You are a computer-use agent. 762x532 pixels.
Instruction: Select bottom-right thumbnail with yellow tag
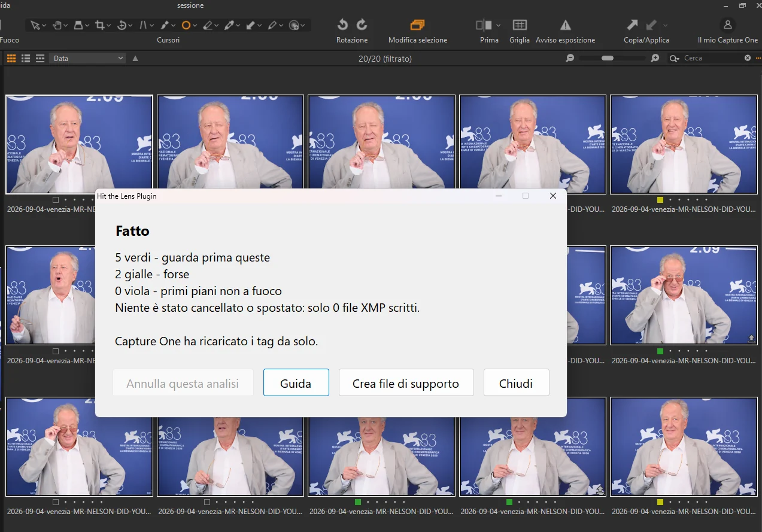[684, 446]
